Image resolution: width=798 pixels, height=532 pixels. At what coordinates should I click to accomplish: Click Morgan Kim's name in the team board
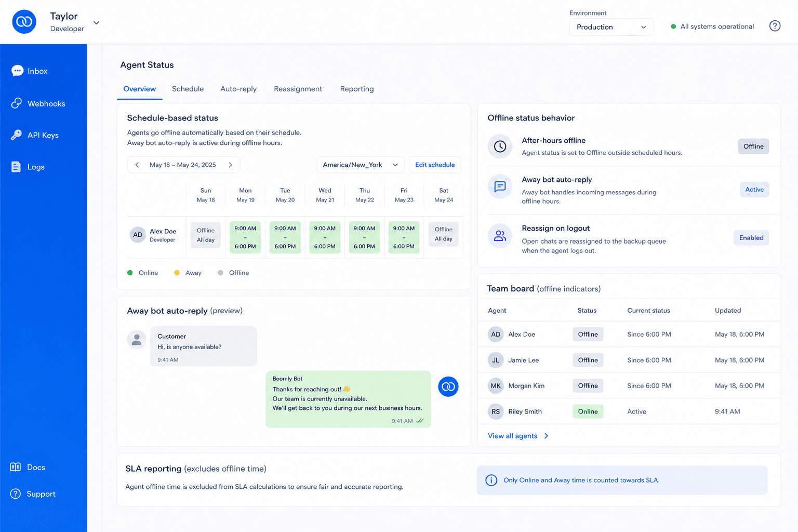point(526,385)
